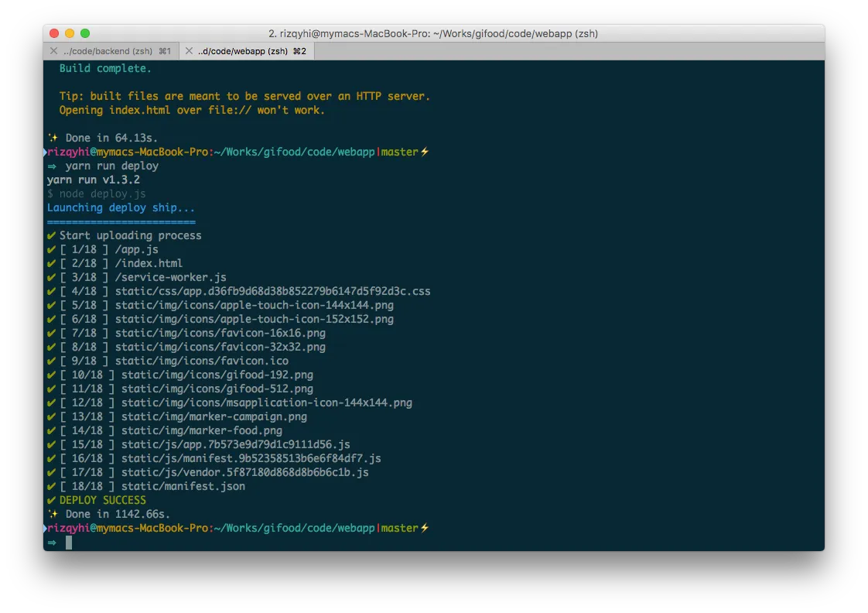868x613 pixels.
Task: Click the 'Build complete.' message
Action: [x=105, y=69]
